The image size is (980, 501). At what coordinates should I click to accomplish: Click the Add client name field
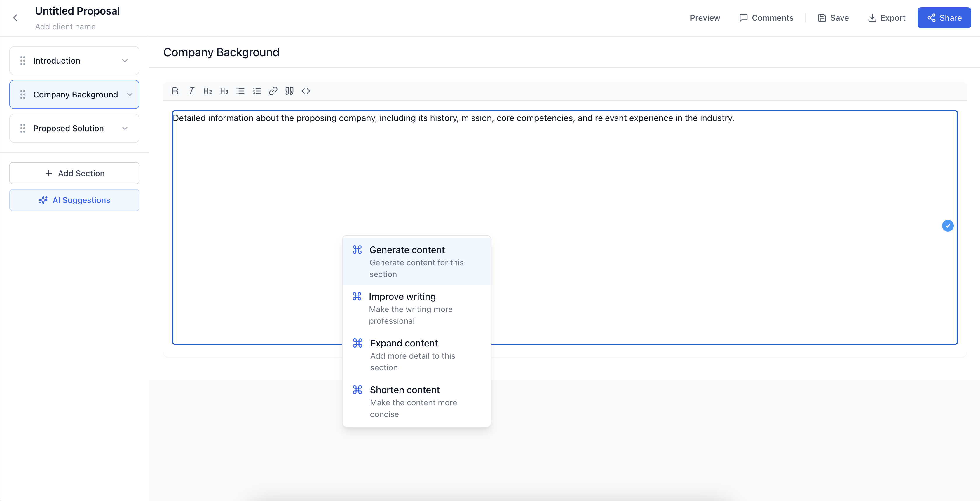tap(65, 27)
